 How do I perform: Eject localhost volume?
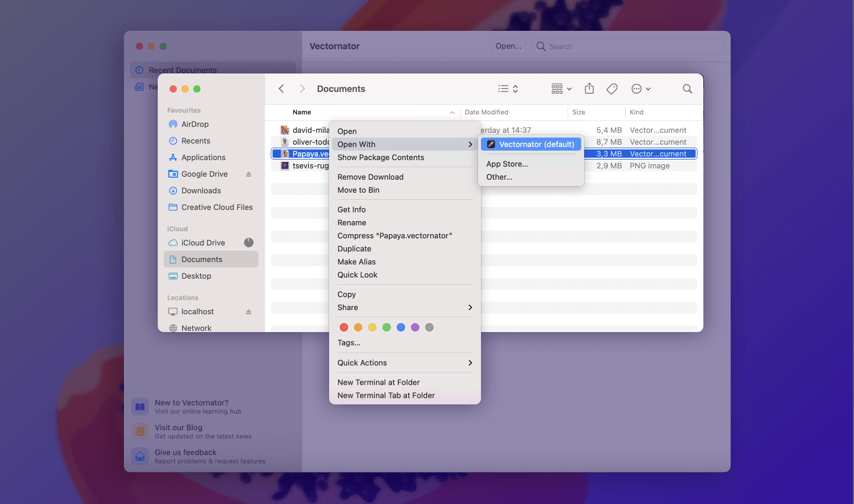click(x=248, y=312)
